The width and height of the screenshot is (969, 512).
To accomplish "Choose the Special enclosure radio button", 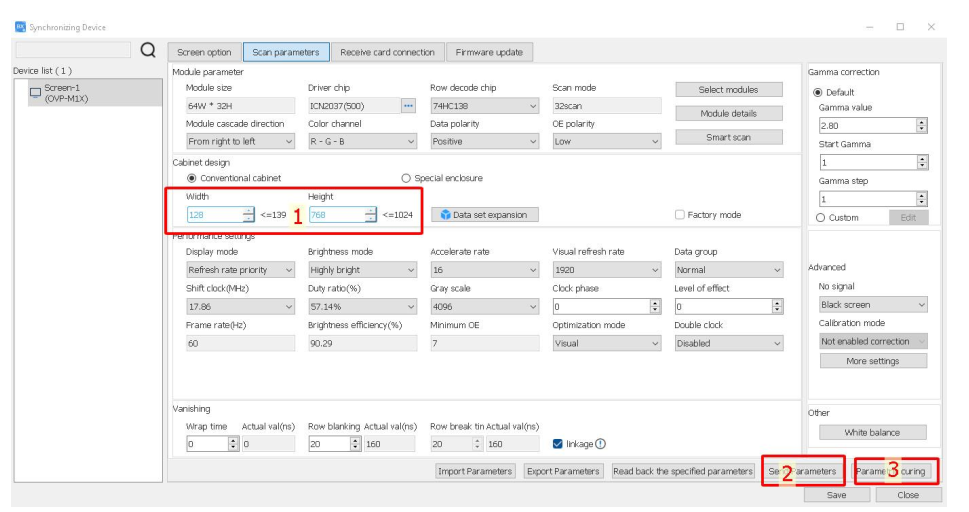I will point(406,178).
